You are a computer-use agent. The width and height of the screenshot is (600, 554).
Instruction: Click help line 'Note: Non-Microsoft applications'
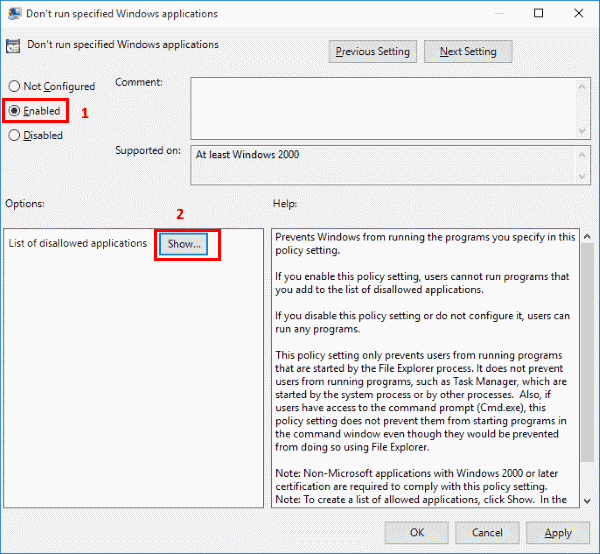pos(416,473)
